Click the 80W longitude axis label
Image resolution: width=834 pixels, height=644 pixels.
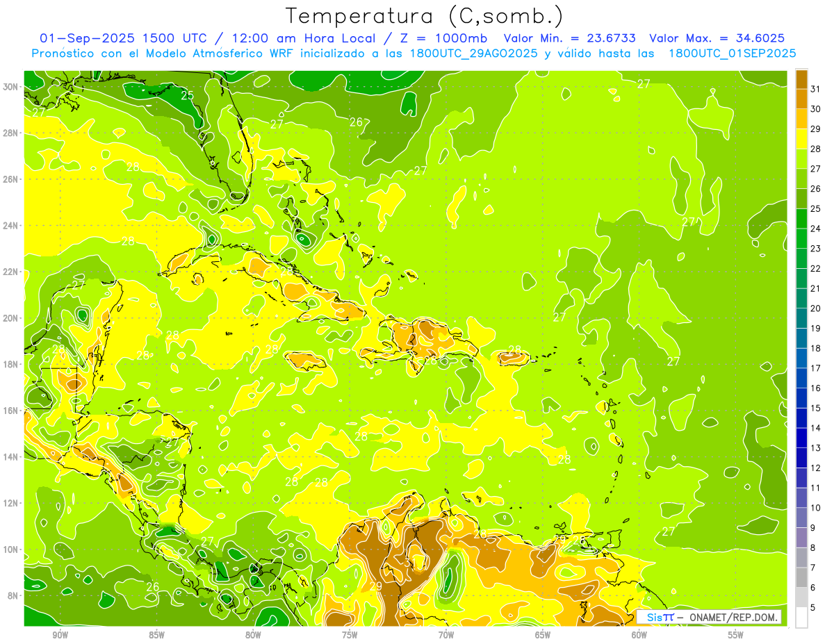(x=253, y=635)
